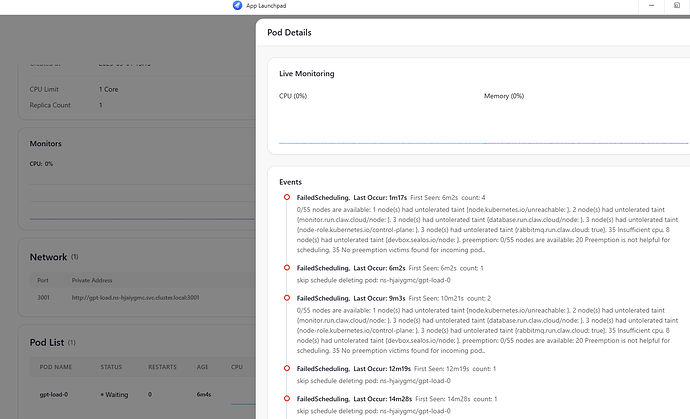Image resolution: width=690 pixels, height=419 pixels.
Task: Click the Network section heading
Action: [48, 257]
